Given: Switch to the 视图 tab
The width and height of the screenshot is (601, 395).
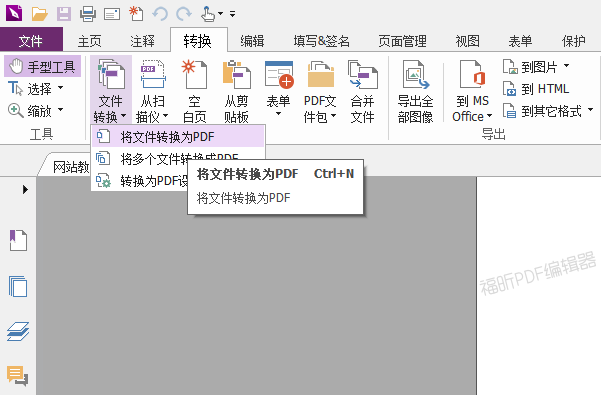Looking at the screenshot, I should tap(467, 41).
